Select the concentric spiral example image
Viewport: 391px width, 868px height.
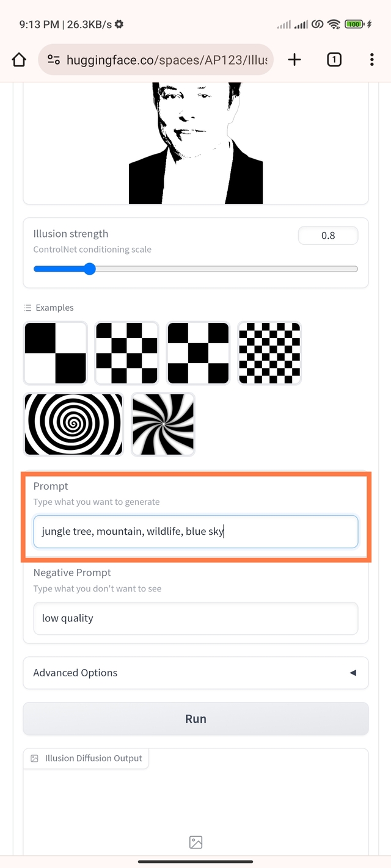(73, 424)
